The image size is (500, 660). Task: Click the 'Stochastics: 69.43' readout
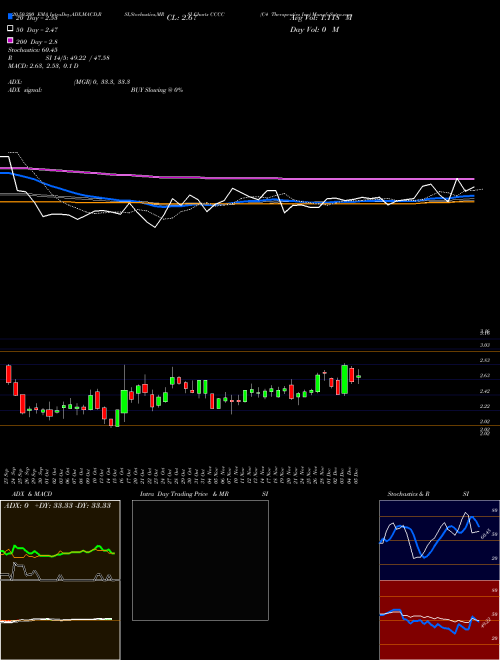32,50
